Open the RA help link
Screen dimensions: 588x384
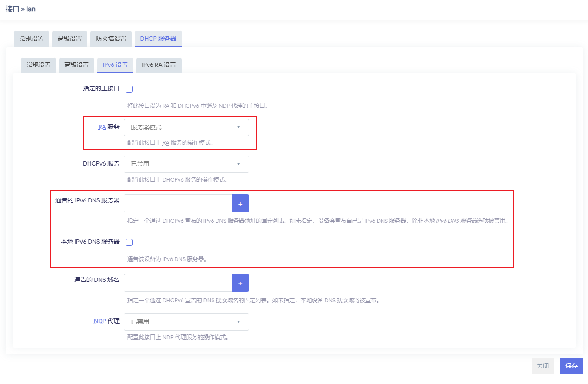102,127
